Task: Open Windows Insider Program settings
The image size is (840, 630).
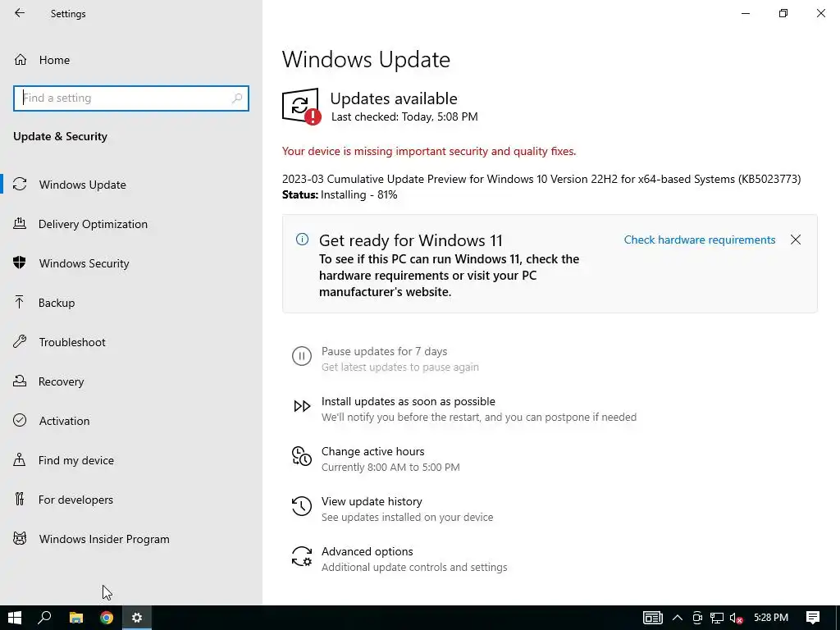Action: (x=131, y=539)
